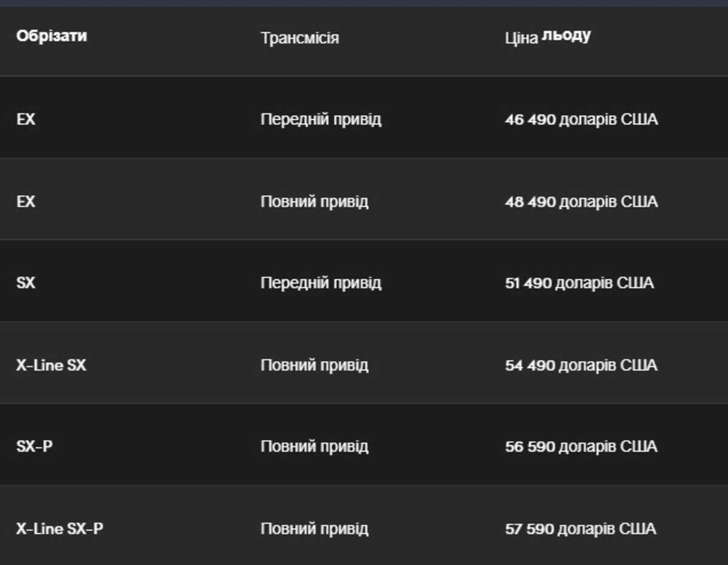Click the 48 490 доларів США price
Viewport: 728px width, 565px height.
[581, 201]
